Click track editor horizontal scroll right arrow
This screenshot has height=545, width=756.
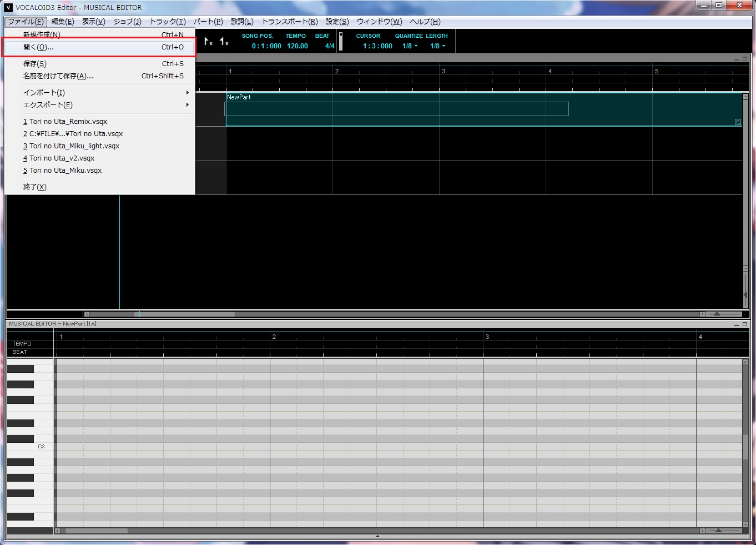click(x=702, y=314)
